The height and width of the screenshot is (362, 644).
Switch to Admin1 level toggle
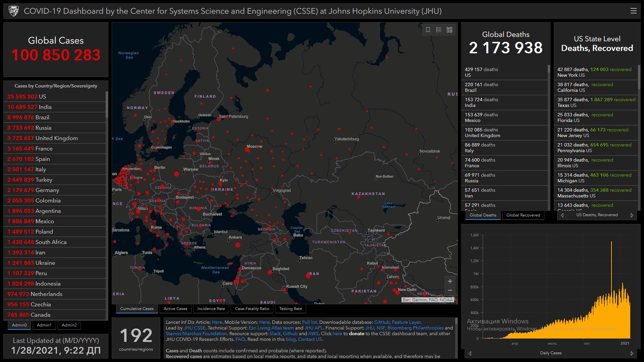pyautogui.click(x=44, y=325)
